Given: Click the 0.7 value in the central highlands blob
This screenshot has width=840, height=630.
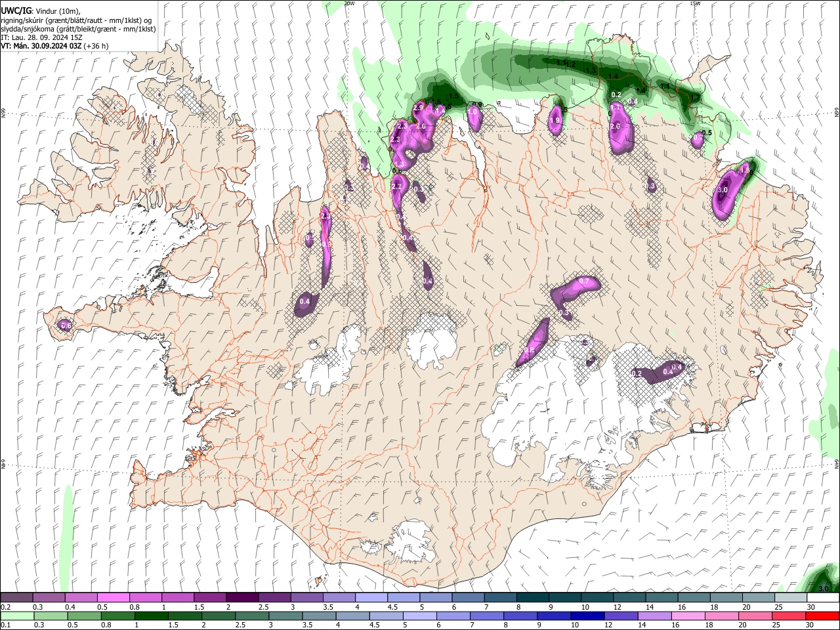Looking at the screenshot, I should 584,281.
